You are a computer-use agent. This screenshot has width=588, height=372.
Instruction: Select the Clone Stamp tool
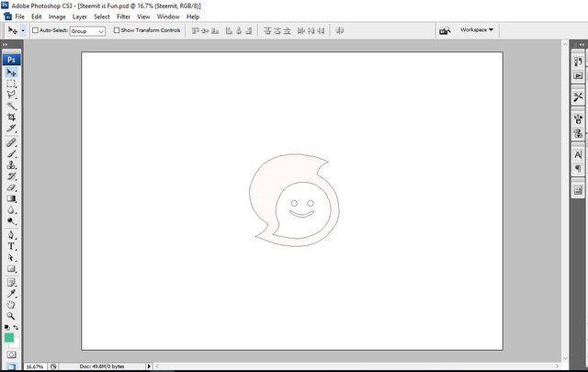11,165
